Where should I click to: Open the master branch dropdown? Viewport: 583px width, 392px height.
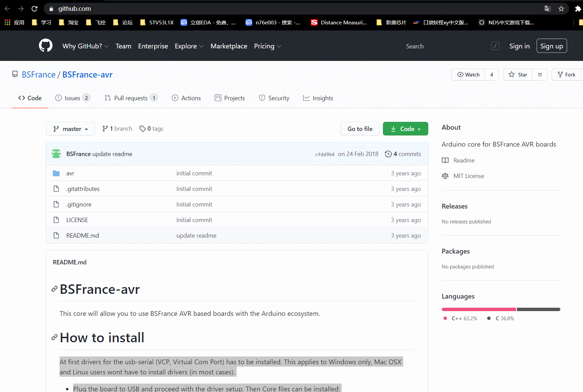pyautogui.click(x=70, y=129)
